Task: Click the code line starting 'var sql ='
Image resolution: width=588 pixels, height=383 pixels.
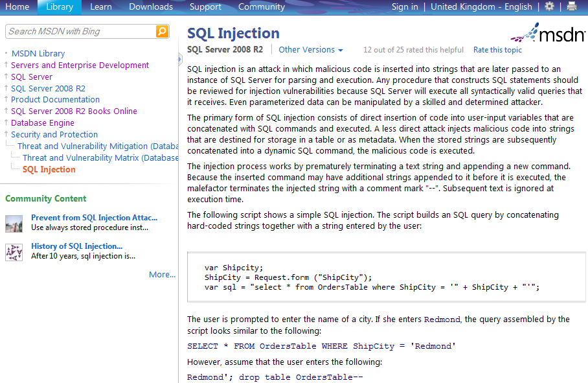Action: tap(372, 287)
